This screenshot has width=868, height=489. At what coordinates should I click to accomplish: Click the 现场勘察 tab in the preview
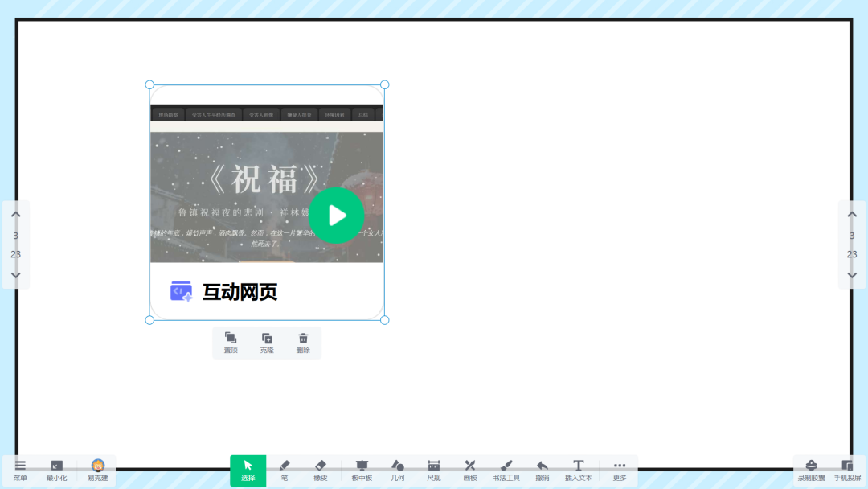[168, 115]
